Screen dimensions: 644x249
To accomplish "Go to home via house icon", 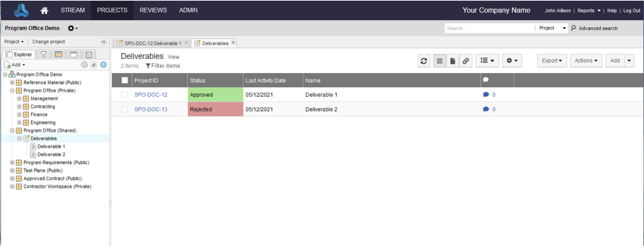I will pyautogui.click(x=44, y=10).
